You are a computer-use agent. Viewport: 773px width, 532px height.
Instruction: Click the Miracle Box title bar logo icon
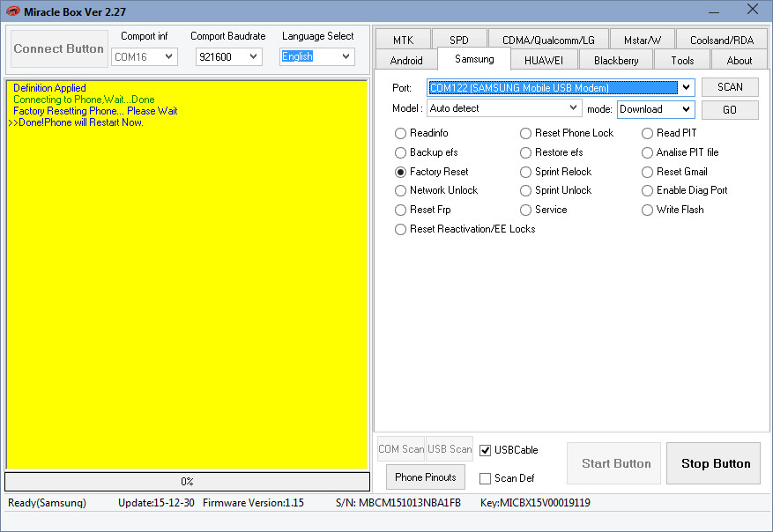tap(13, 11)
